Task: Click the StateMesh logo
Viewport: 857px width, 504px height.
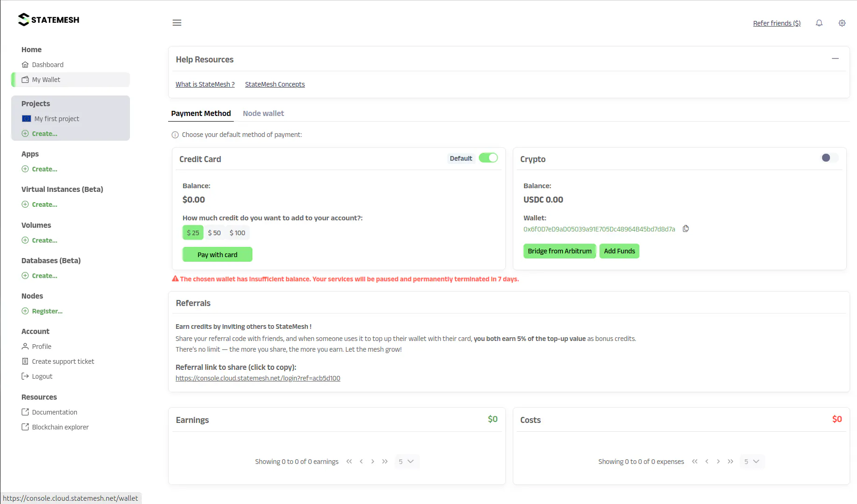Action: coord(48,20)
